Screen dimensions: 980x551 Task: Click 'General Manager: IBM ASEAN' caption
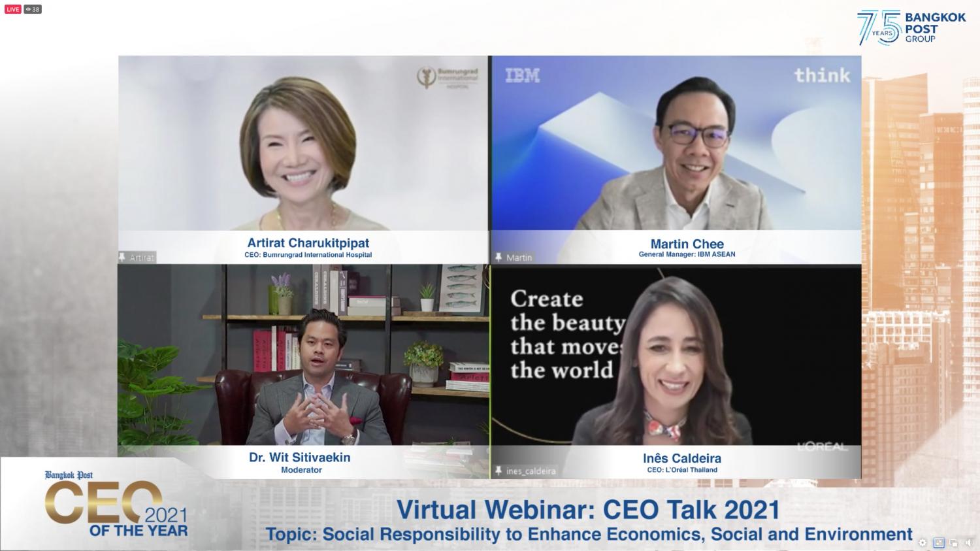pos(687,254)
